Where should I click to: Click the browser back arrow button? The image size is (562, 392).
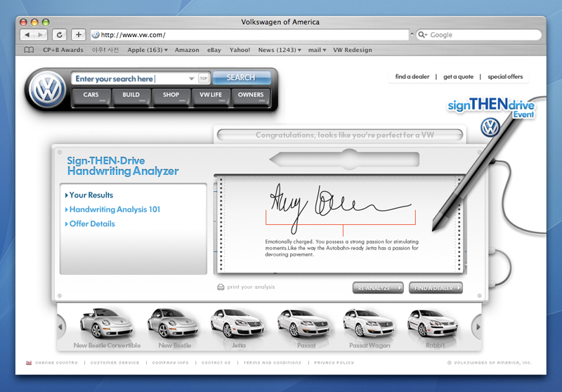[x=27, y=34]
